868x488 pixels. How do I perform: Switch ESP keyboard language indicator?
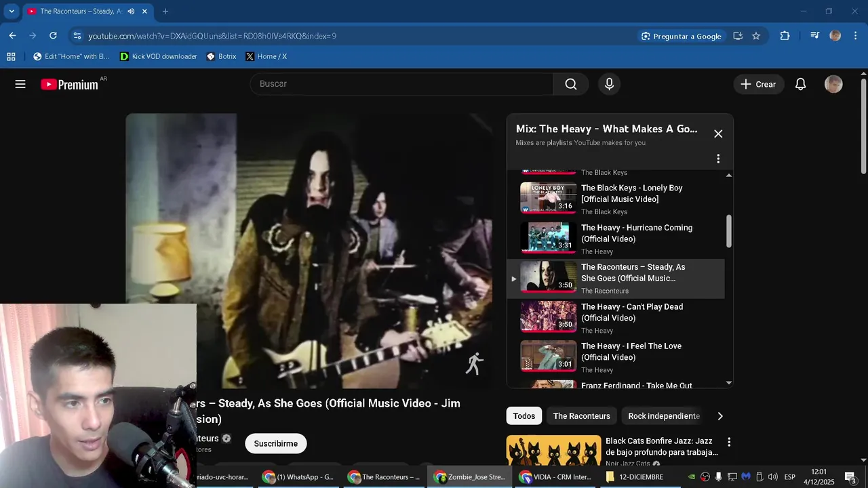[x=790, y=477]
